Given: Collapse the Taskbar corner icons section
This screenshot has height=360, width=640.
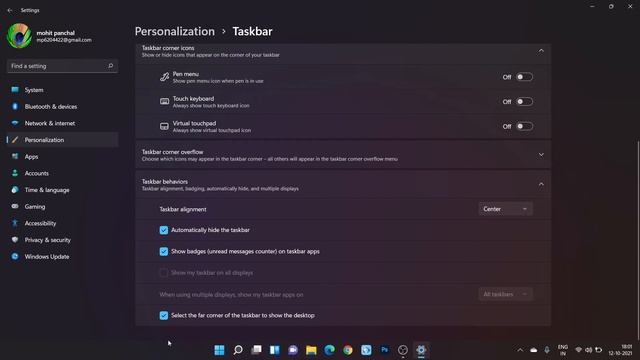Looking at the screenshot, I should [541, 51].
